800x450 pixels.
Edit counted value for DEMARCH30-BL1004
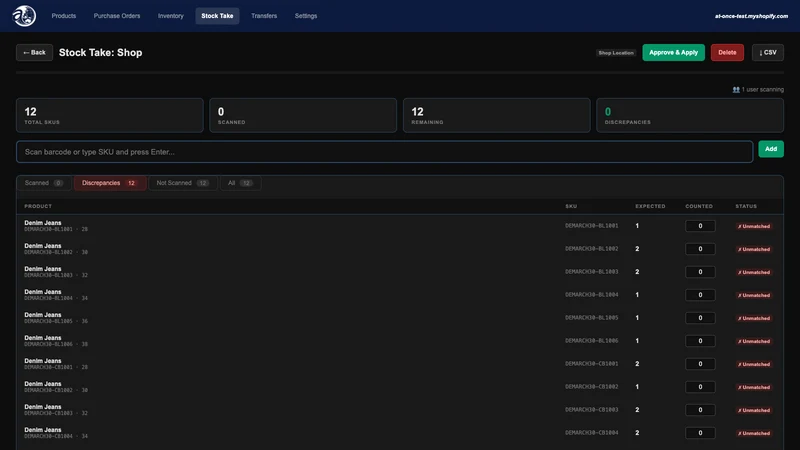700,295
